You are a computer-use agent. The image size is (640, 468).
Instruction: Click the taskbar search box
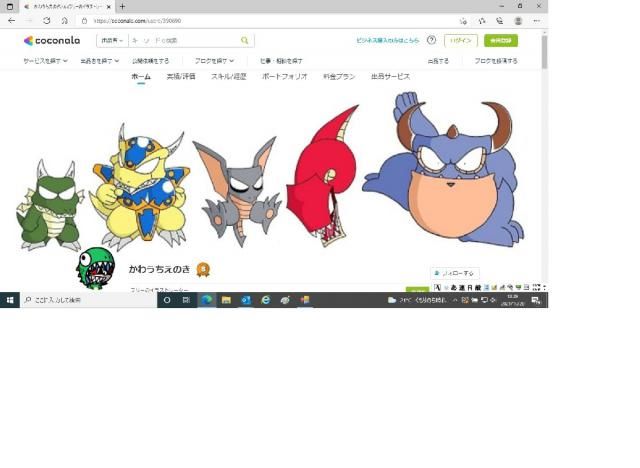89,300
